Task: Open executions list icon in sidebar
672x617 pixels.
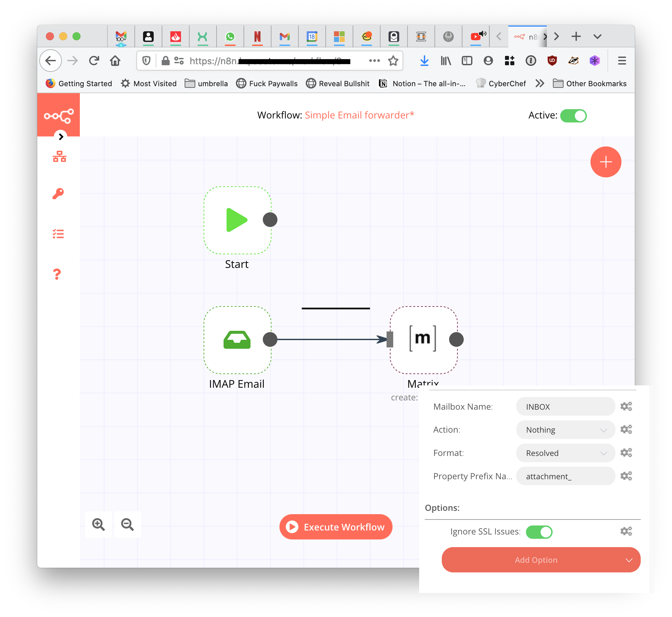Action: pyautogui.click(x=58, y=234)
